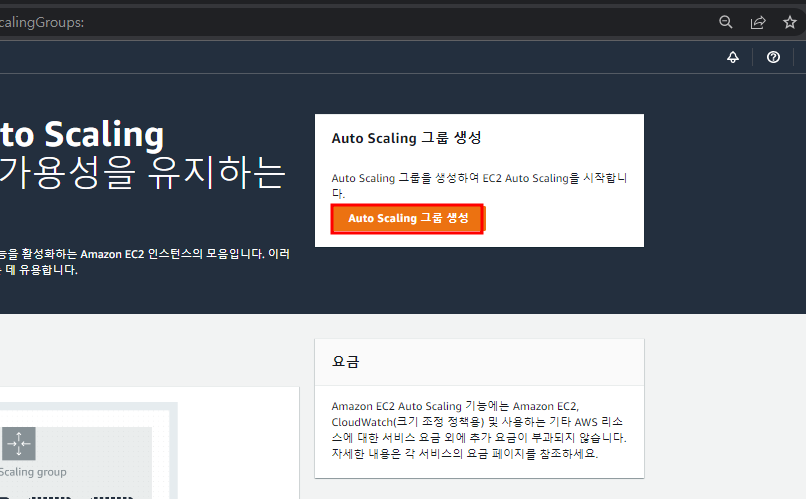Click the browser zoom magnifier icon
Viewport: 806px width, 499px height.
[x=725, y=22]
